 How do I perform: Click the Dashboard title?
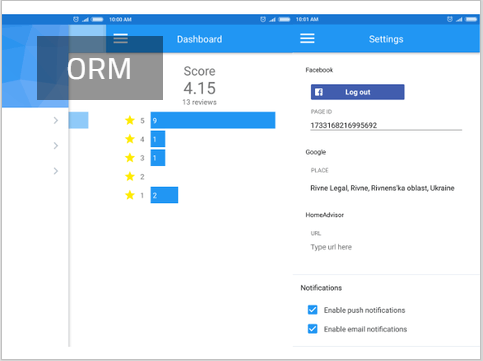click(199, 39)
